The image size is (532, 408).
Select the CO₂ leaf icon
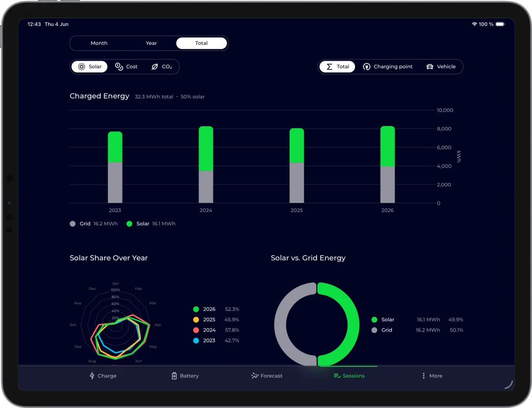pyautogui.click(x=155, y=67)
